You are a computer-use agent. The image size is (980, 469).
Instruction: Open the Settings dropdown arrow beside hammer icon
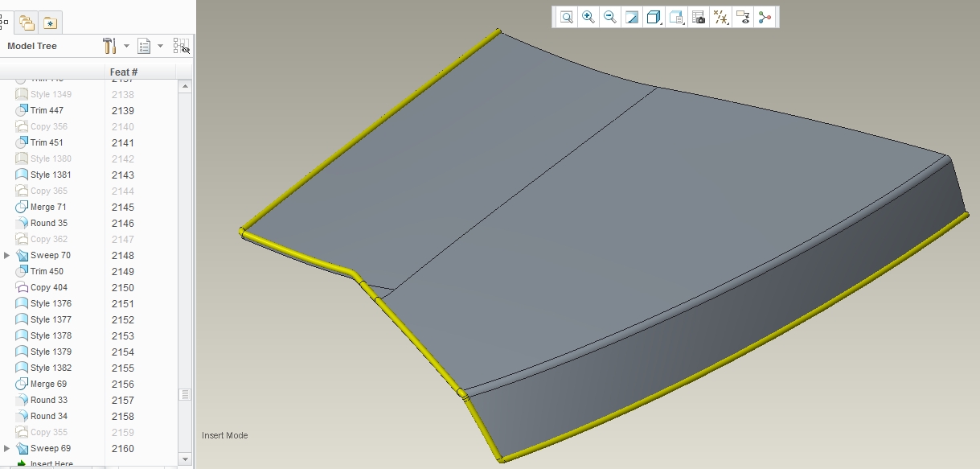pyautogui.click(x=126, y=46)
